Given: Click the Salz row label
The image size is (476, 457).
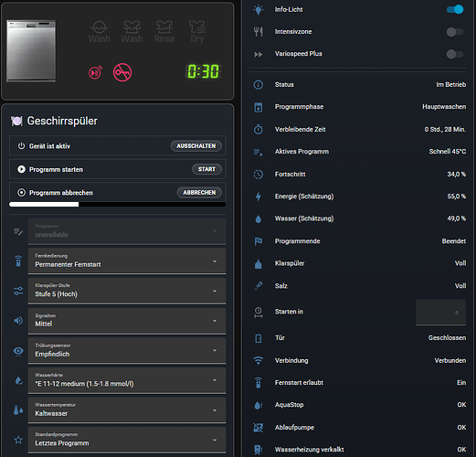Looking at the screenshot, I should click(x=280, y=286).
